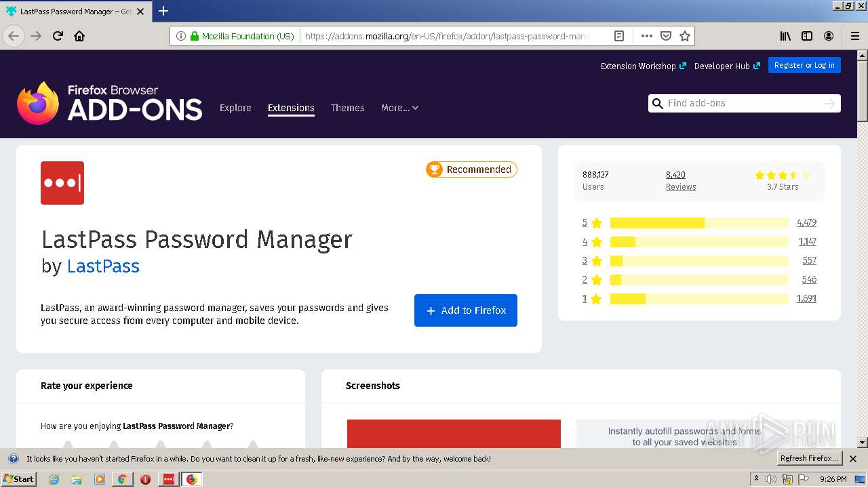868x488 pixels.
Task: Open the LastPass author link
Action: [103, 266]
